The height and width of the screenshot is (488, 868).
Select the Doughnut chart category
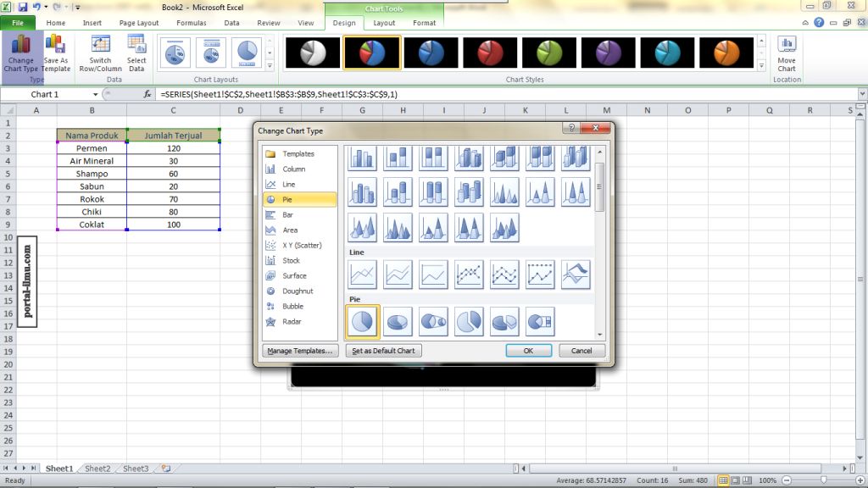click(x=299, y=291)
